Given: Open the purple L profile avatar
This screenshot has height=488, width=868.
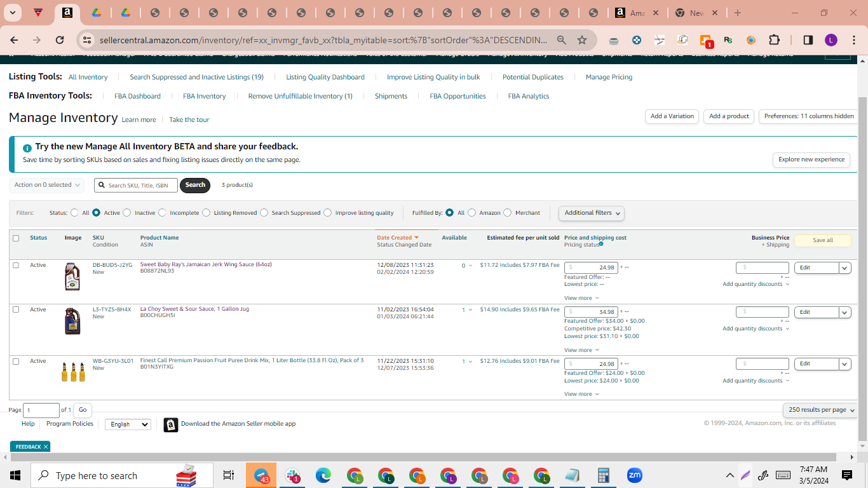Looking at the screenshot, I should pos(831,40).
